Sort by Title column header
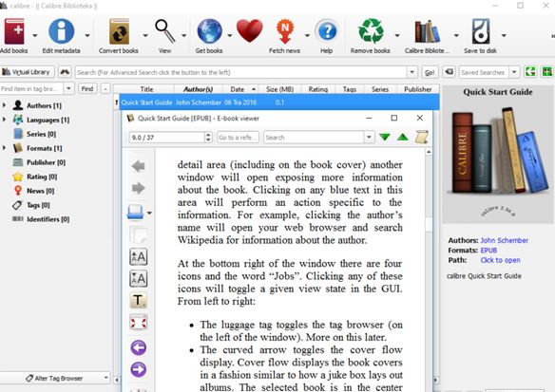The image size is (555, 392). click(146, 89)
